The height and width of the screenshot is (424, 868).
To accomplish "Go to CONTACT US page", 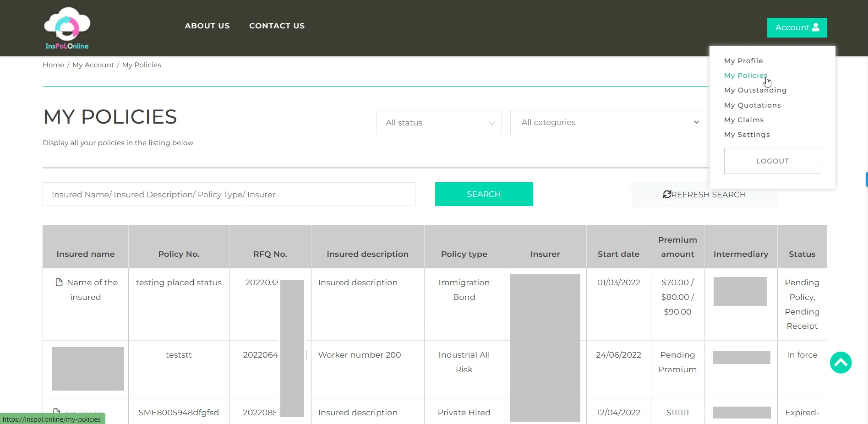I will (277, 26).
